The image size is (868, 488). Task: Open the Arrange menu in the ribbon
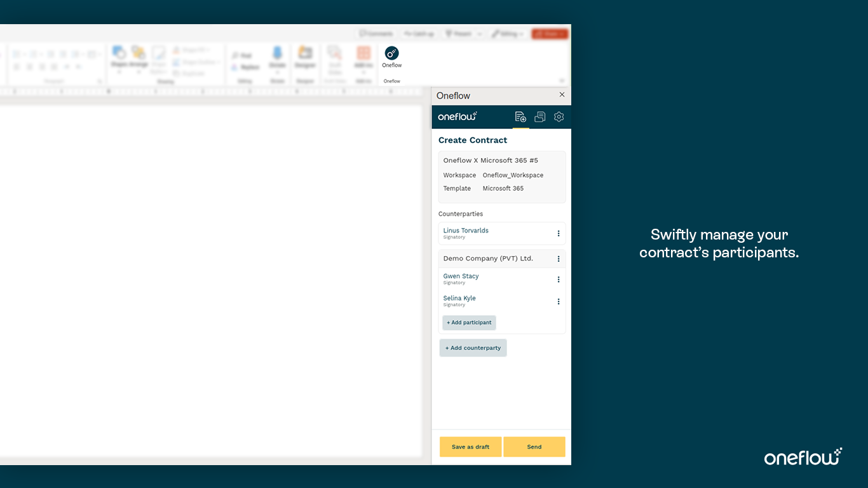(x=139, y=58)
